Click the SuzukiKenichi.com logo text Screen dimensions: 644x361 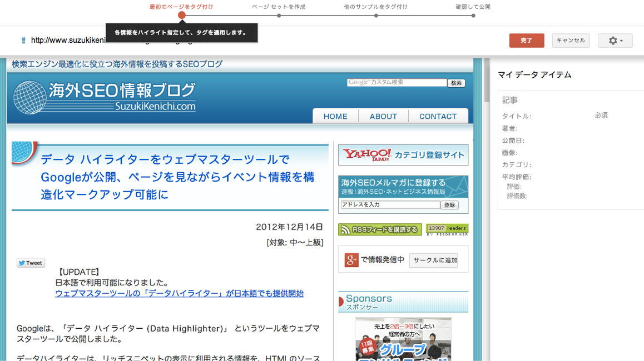155,106
